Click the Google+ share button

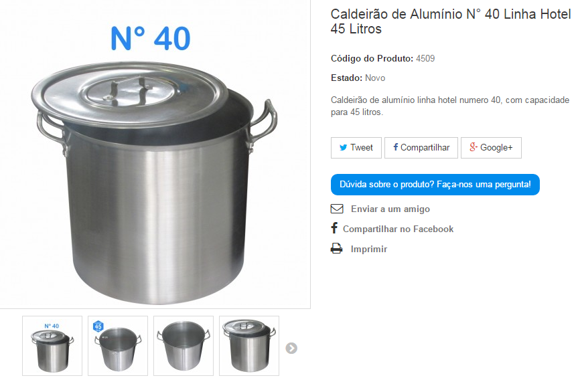pos(491,148)
